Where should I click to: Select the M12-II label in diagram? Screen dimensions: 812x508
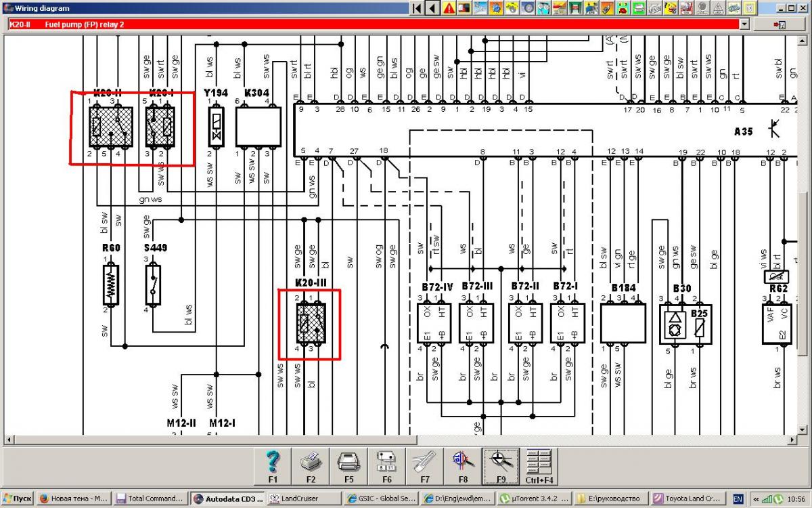point(181,423)
